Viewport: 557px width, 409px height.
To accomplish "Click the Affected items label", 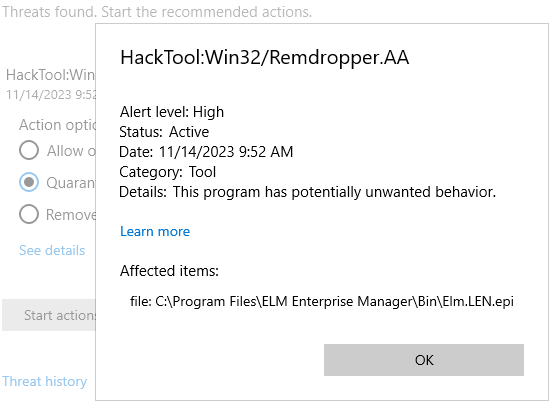I will pyautogui.click(x=169, y=271).
